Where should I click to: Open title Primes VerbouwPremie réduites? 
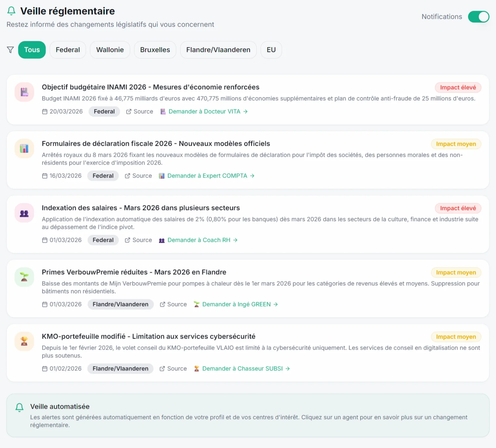134,272
